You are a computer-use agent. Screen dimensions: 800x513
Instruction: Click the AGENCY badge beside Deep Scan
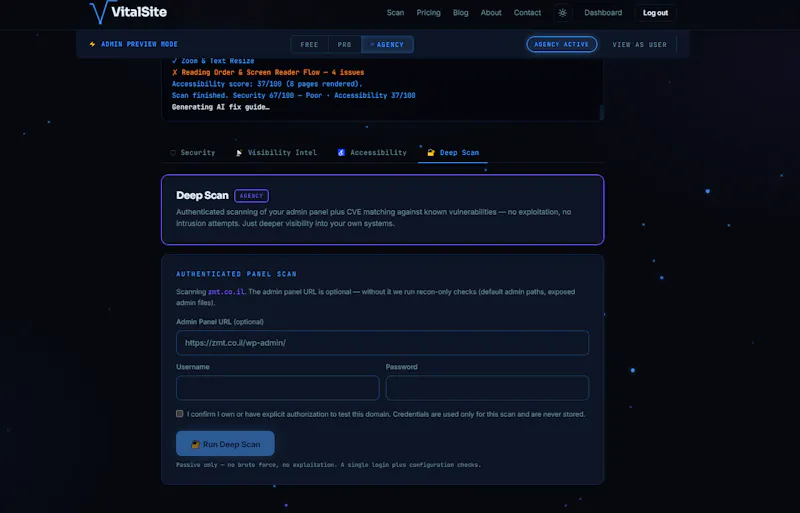point(252,196)
